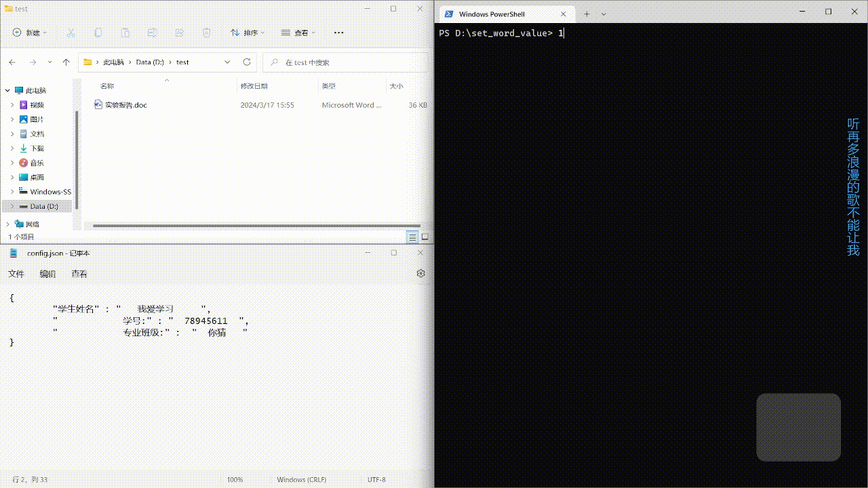Expand the address bar history dropdown
Image resolution: width=868 pixels, height=488 pixels.
coord(227,62)
